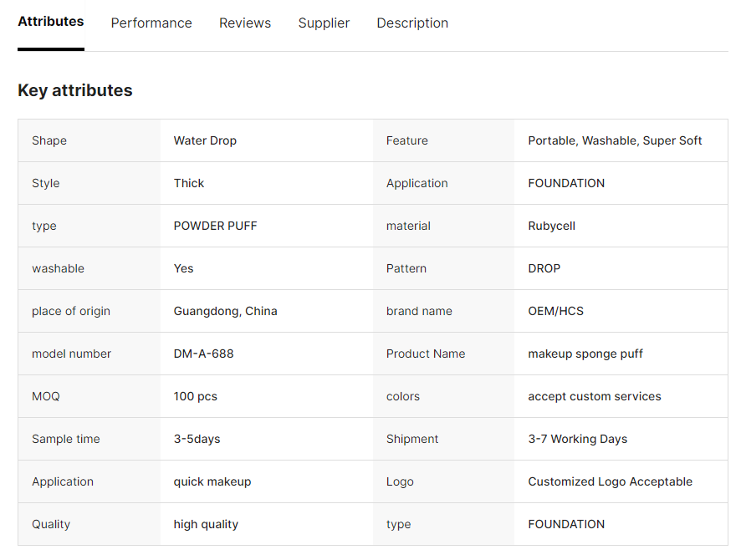Image resolution: width=741 pixels, height=560 pixels.
Task: Click the Water Drop shape value
Action: tap(205, 140)
